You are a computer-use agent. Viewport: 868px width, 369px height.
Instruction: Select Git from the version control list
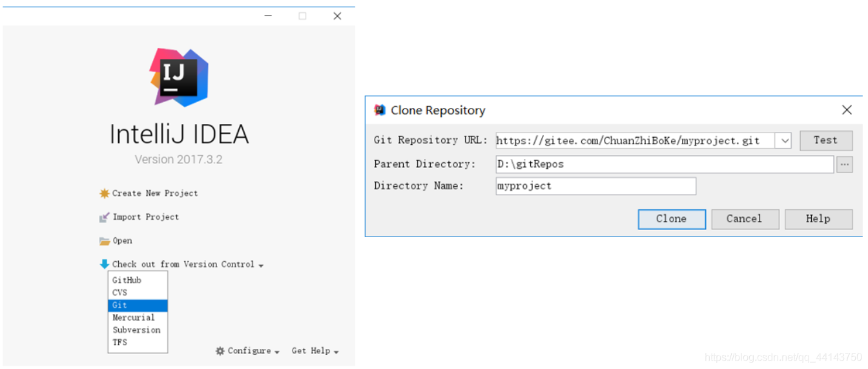[x=138, y=305]
